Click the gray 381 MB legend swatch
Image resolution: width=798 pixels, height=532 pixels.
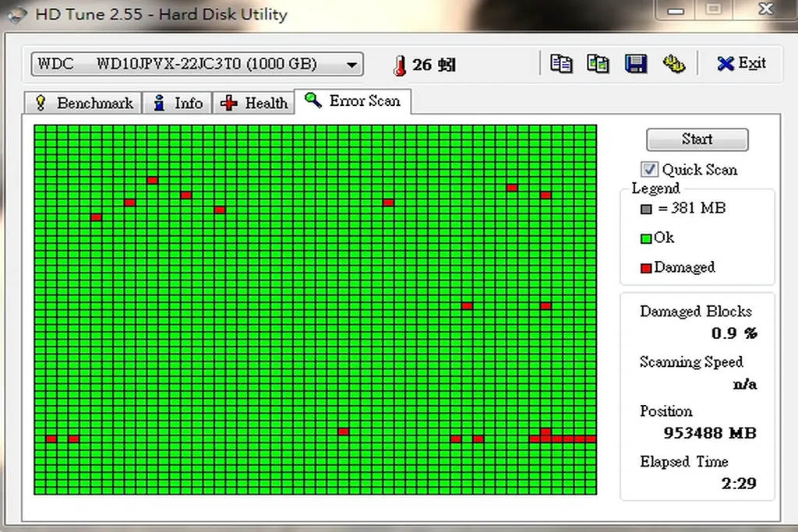pyautogui.click(x=645, y=209)
